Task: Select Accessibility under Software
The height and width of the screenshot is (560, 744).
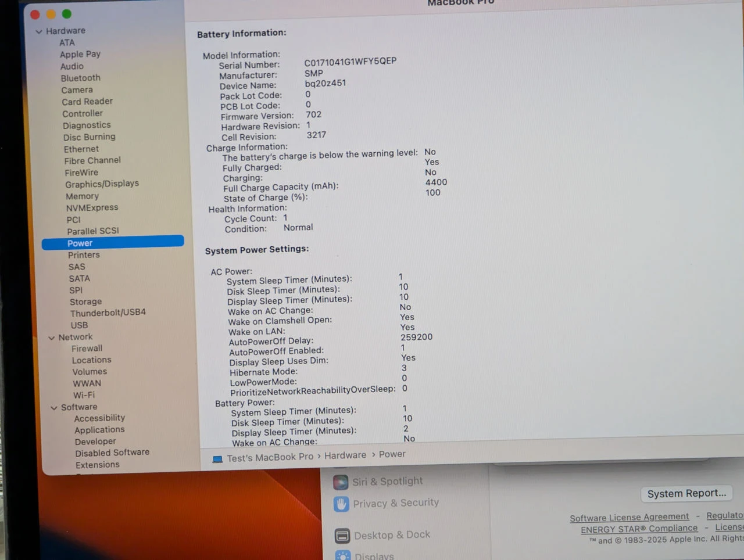Action: [x=99, y=418]
